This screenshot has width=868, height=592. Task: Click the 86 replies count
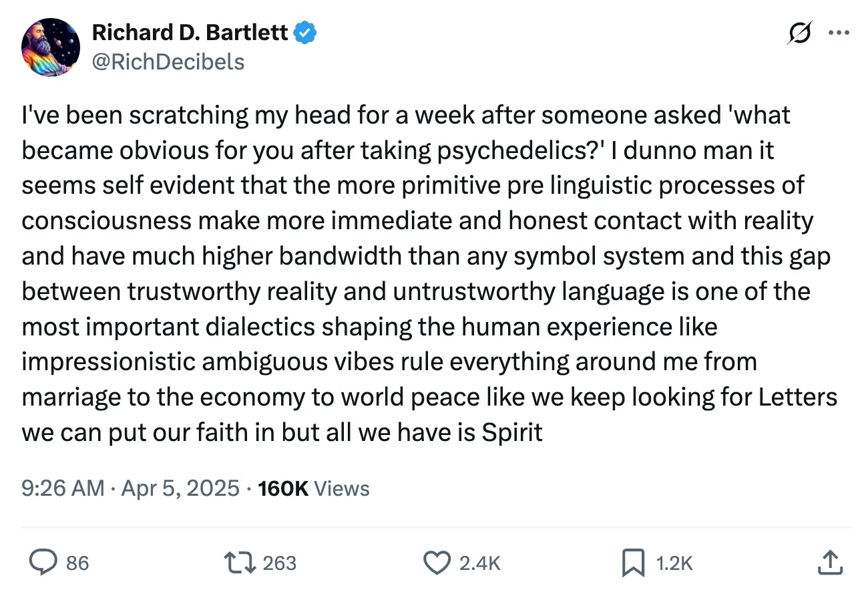pyautogui.click(x=77, y=563)
